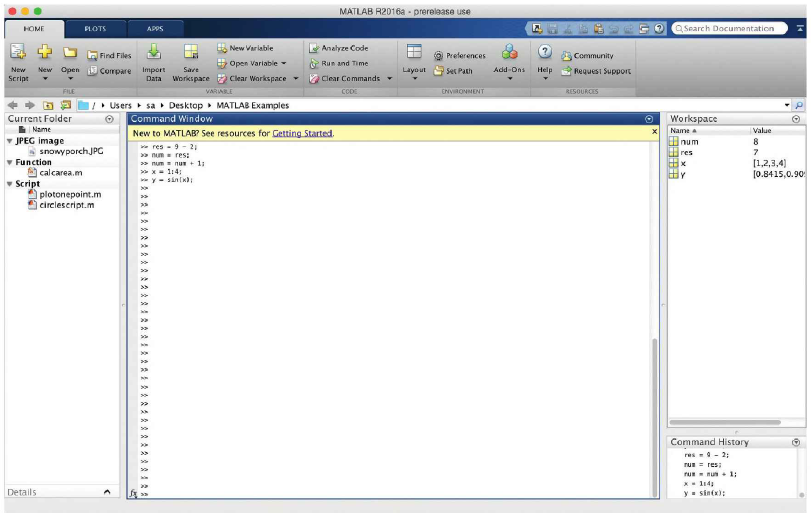
Task: Select circlescript.m script
Action: click(x=61, y=205)
